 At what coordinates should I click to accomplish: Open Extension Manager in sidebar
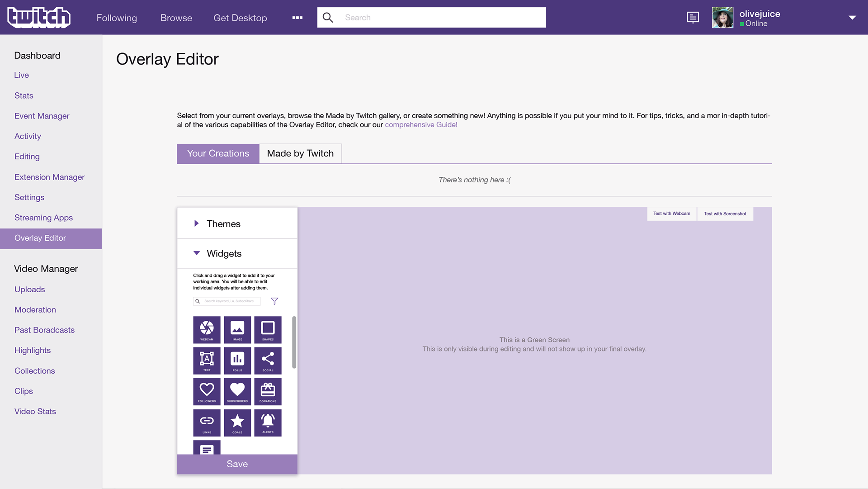point(50,177)
